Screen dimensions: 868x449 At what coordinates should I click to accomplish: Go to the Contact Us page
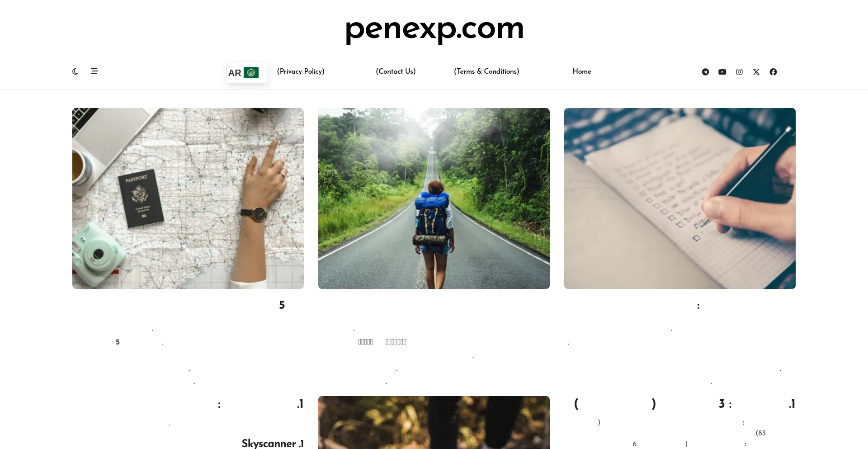396,71
